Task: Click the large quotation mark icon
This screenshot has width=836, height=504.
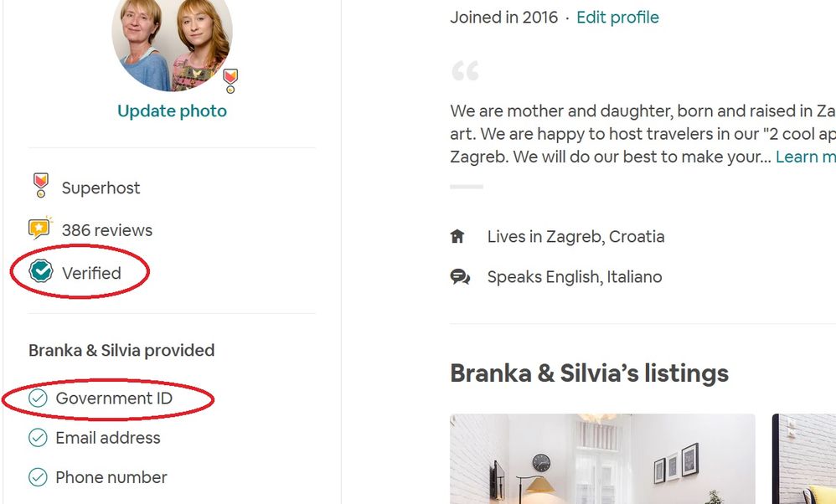Action: pyautogui.click(x=465, y=71)
